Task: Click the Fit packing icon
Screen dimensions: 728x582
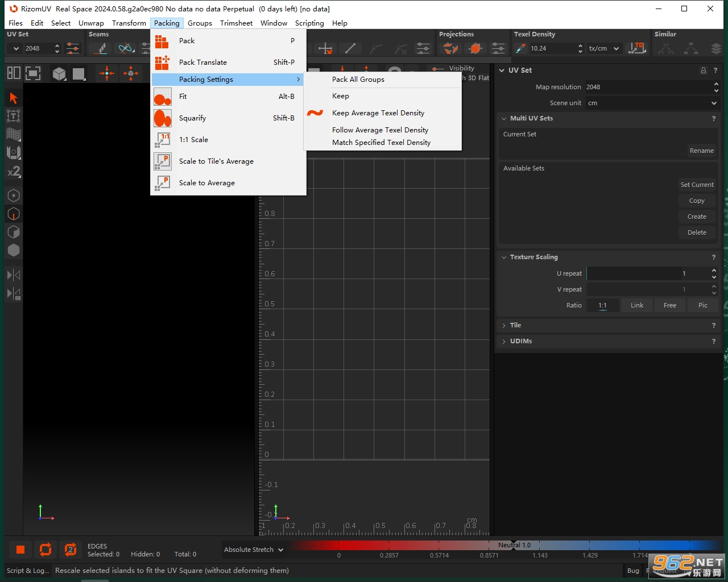Action: [x=163, y=97]
